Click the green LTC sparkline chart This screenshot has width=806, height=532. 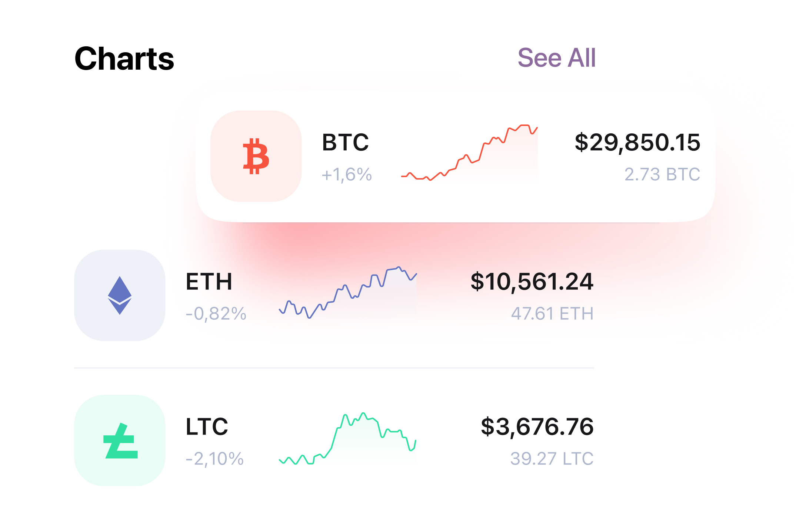[348, 438]
